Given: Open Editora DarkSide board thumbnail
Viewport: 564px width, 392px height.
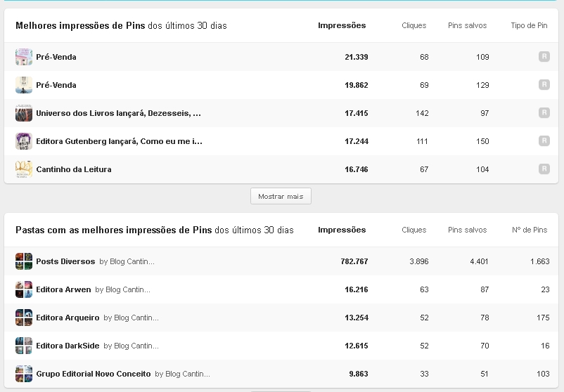Looking at the screenshot, I should point(24,346).
